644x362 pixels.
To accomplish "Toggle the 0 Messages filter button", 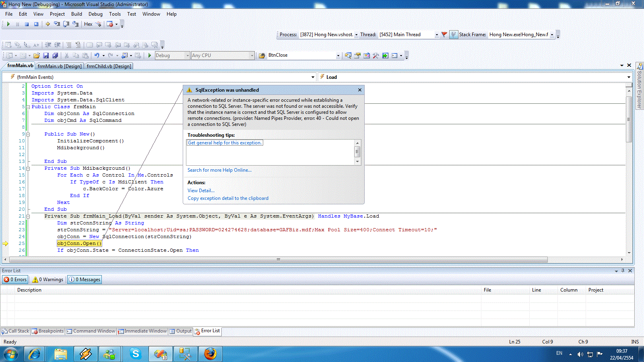I will click(x=85, y=280).
